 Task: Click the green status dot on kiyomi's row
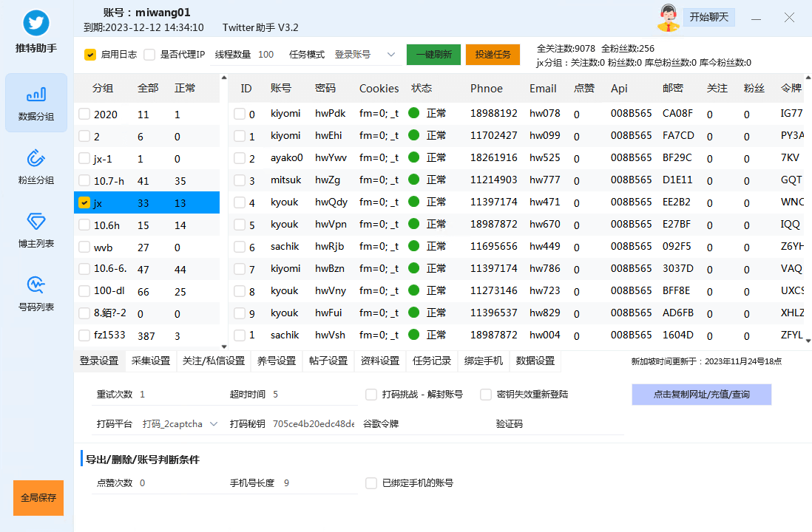415,115
